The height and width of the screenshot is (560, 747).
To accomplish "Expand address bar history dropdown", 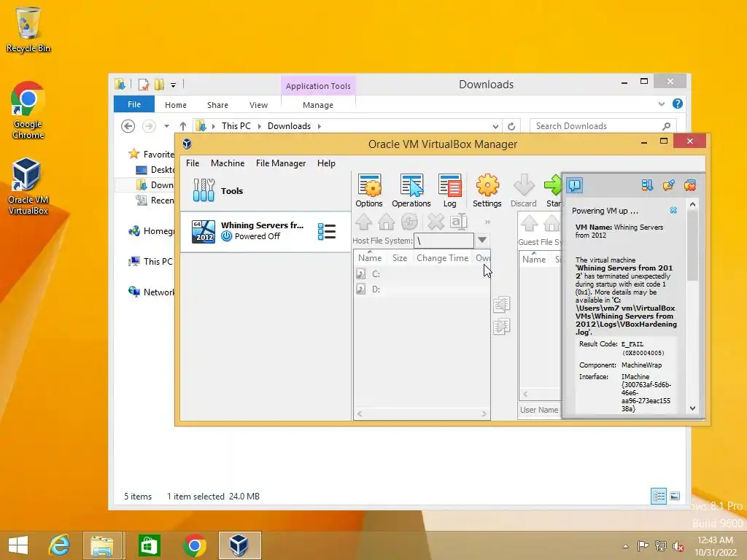I will [495, 126].
